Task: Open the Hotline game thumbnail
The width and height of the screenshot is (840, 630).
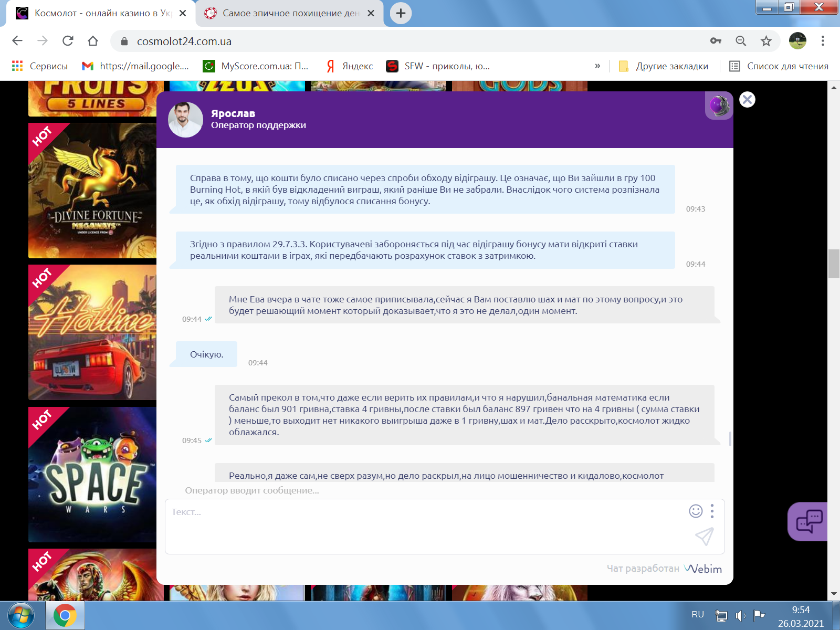Action: pyautogui.click(x=92, y=332)
